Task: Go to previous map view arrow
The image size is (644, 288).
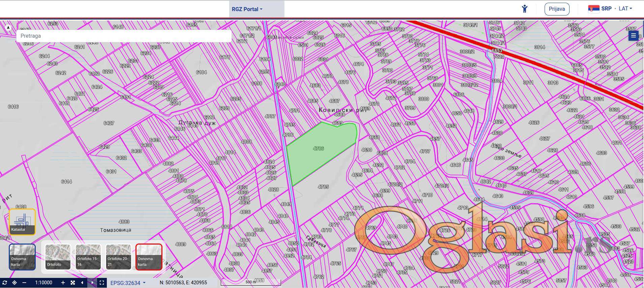Action: coord(82,283)
